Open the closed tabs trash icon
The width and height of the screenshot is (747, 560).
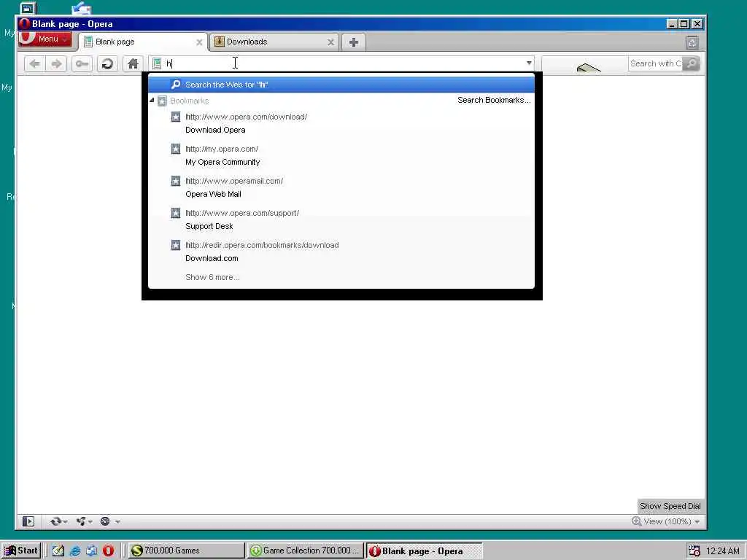pos(692,43)
